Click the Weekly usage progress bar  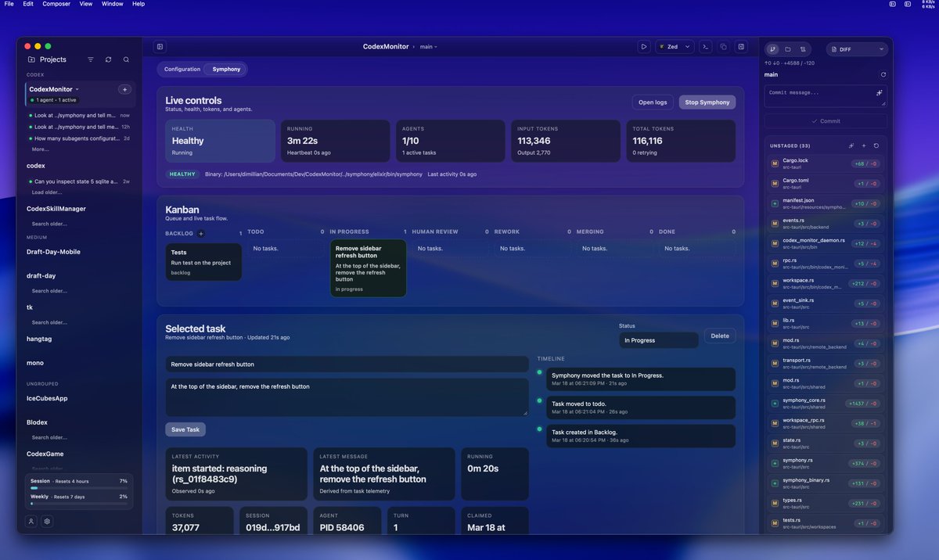(x=78, y=504)
